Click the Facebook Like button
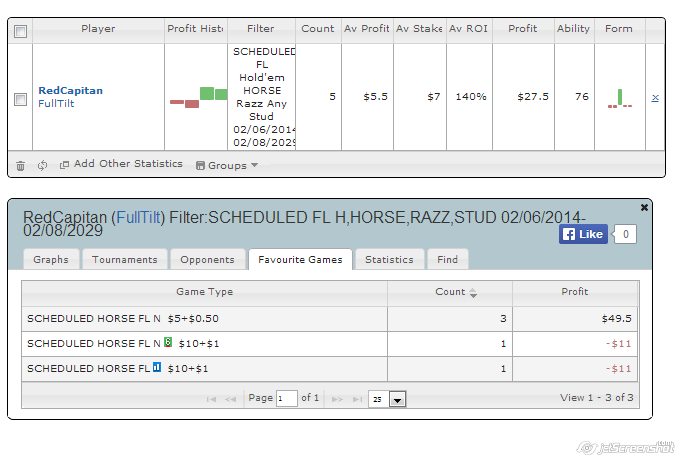 coord(583,235)
